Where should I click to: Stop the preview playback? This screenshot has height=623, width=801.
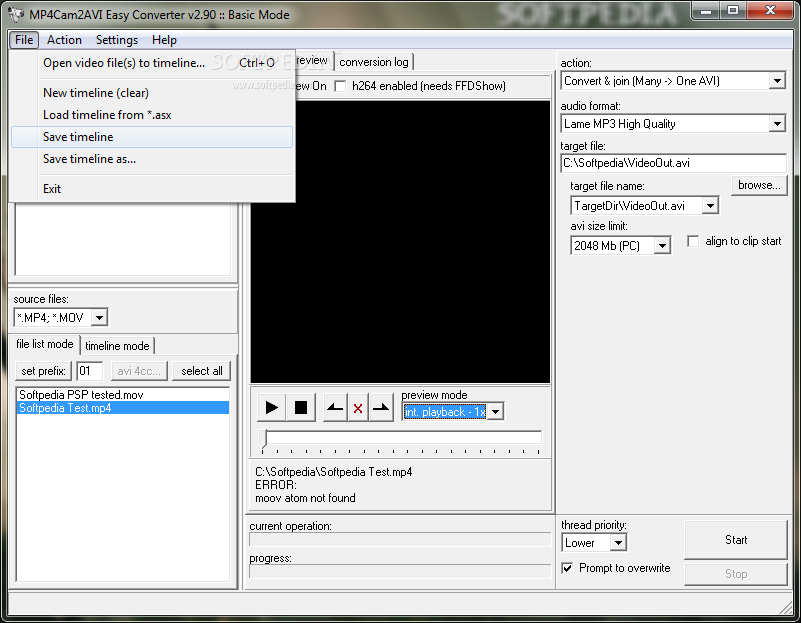[301, 408]
